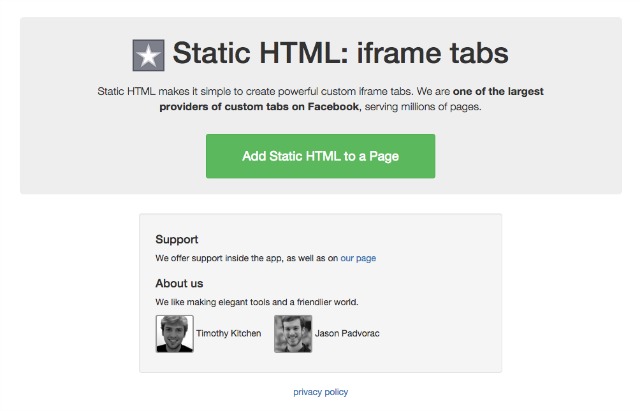Click the Support section heading

tap(177, 239)
